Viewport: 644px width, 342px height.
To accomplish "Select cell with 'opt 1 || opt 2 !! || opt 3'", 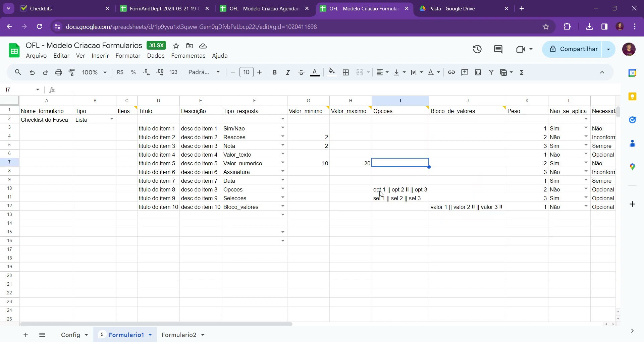I will [400, 189].
